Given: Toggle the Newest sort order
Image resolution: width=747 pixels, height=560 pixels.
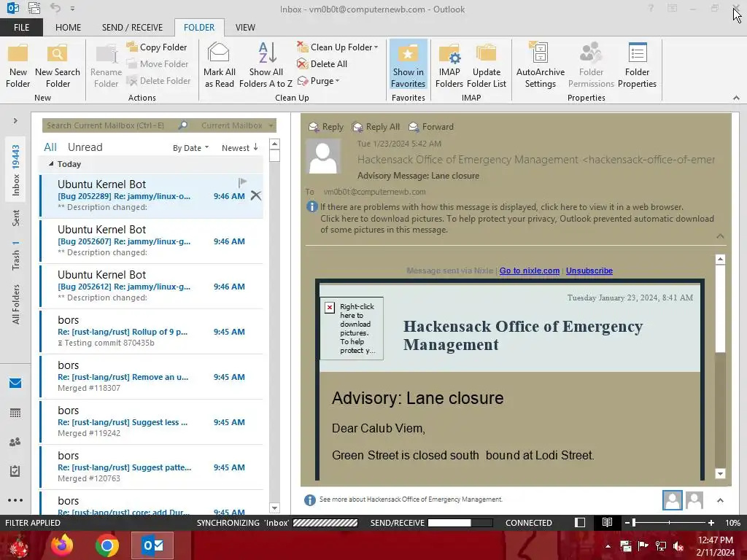Looking at the screenshot, I should [239, 147].
